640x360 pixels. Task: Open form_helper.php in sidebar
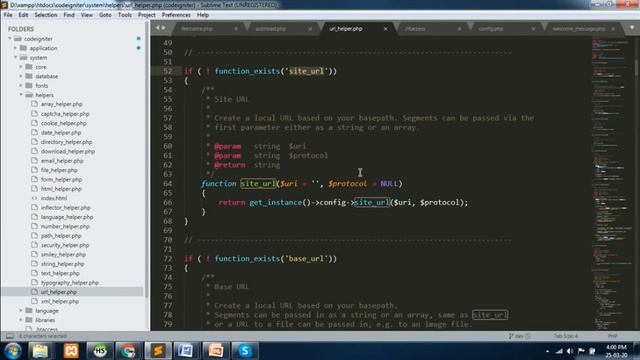[x=61, y=180]
